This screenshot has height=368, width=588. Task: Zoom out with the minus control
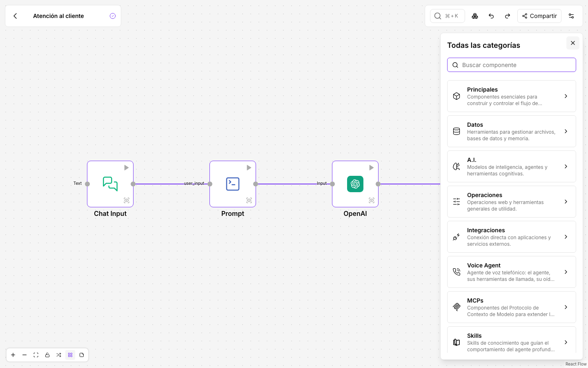tap(24, 355)
